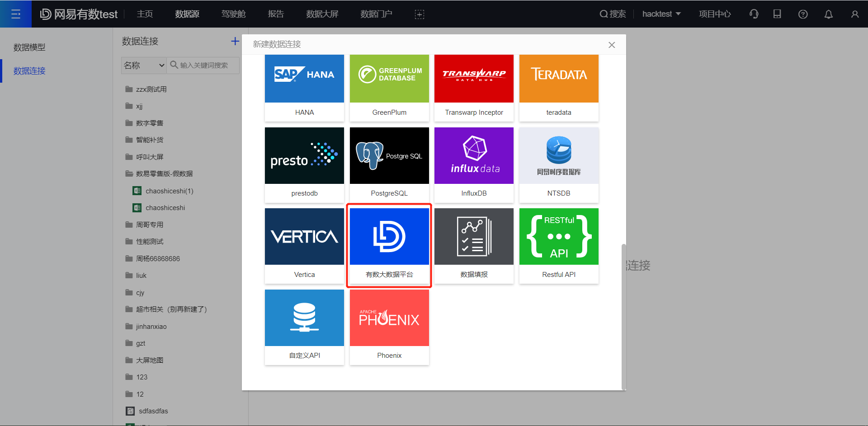This screenshot has height=426, width=868.
Task: Select 数据连接 in sidebar
Action: point(29,71)
